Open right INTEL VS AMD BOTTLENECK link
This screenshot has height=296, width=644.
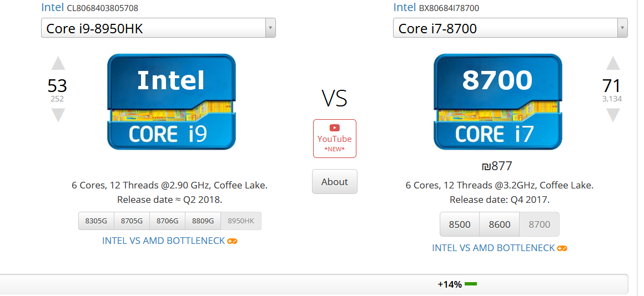pos(493,248)
